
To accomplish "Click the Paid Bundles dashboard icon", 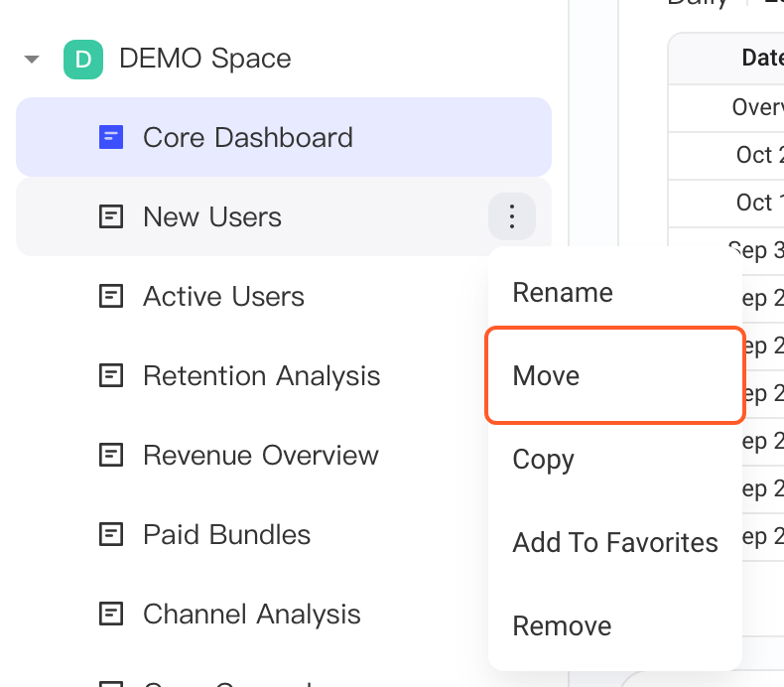I will (111, 534).
